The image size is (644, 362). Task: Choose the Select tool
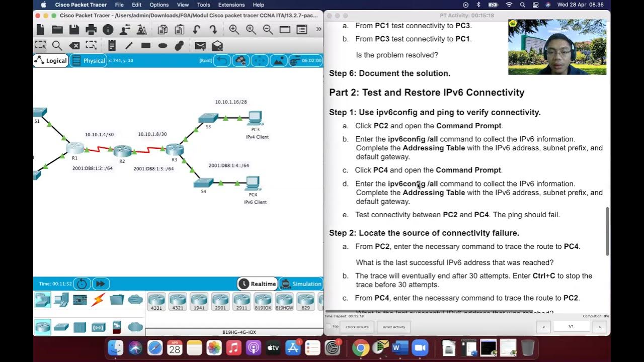pyautogui.click(x=40, y=45)
